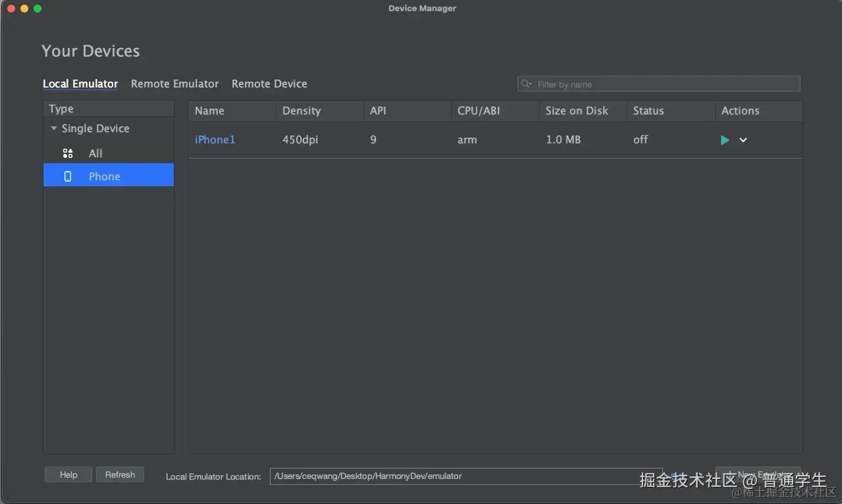Switch to the Local Emulator tab
Viewport: 842px width, 504px height.
80,84
